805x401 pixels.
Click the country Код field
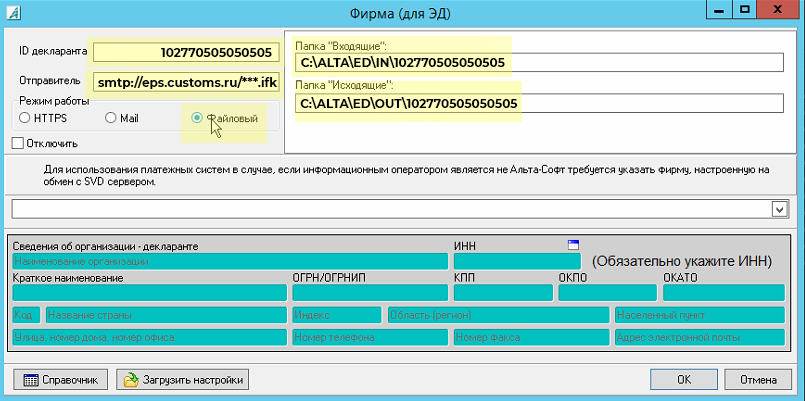(x=26, y=315)
